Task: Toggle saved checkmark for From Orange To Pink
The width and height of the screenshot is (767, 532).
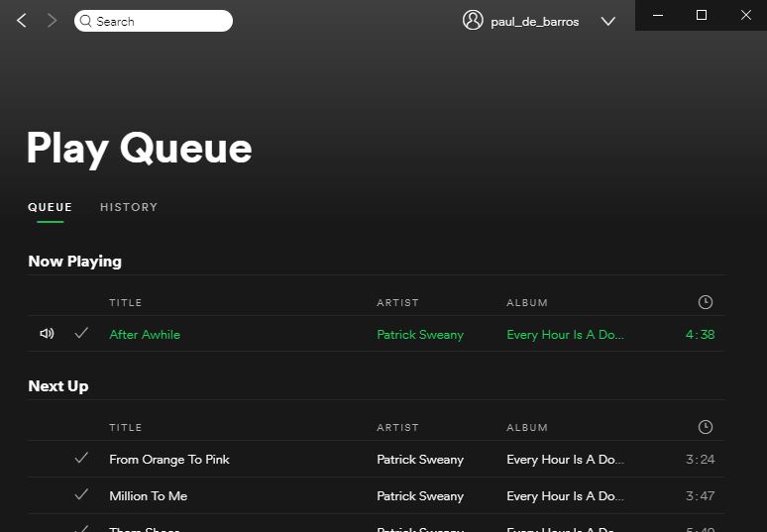Action: (81, 459)
